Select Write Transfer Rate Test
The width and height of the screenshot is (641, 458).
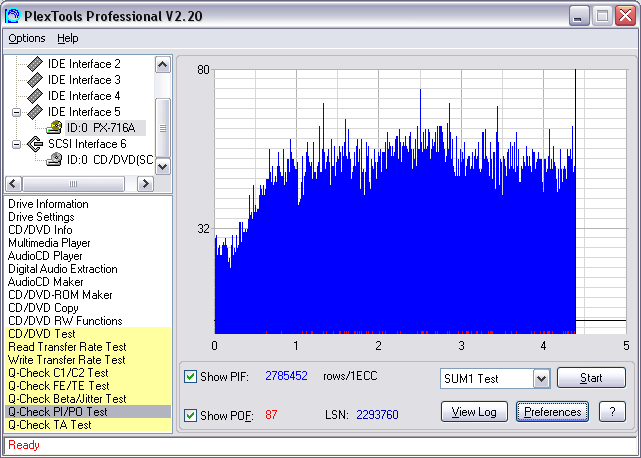[88, 360]
